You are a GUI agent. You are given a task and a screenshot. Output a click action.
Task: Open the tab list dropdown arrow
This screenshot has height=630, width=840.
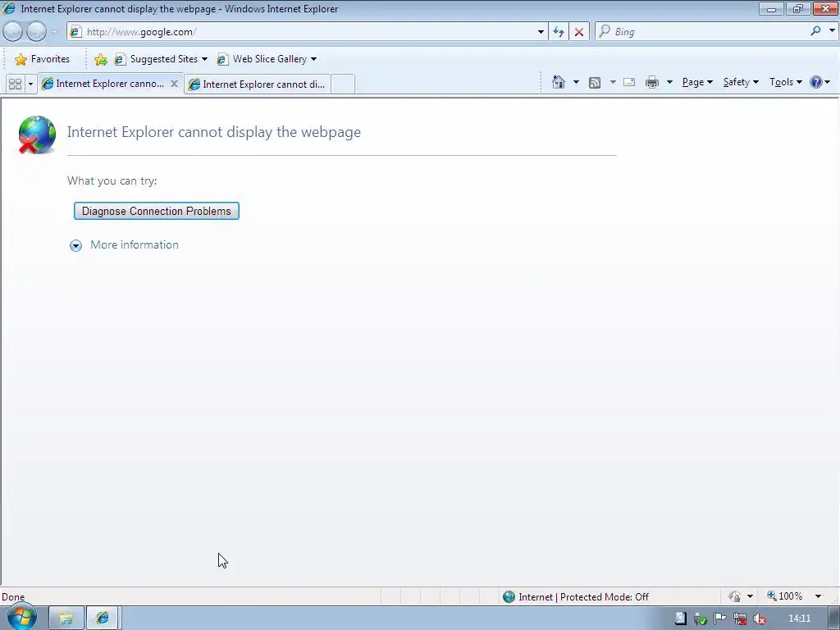30,84
